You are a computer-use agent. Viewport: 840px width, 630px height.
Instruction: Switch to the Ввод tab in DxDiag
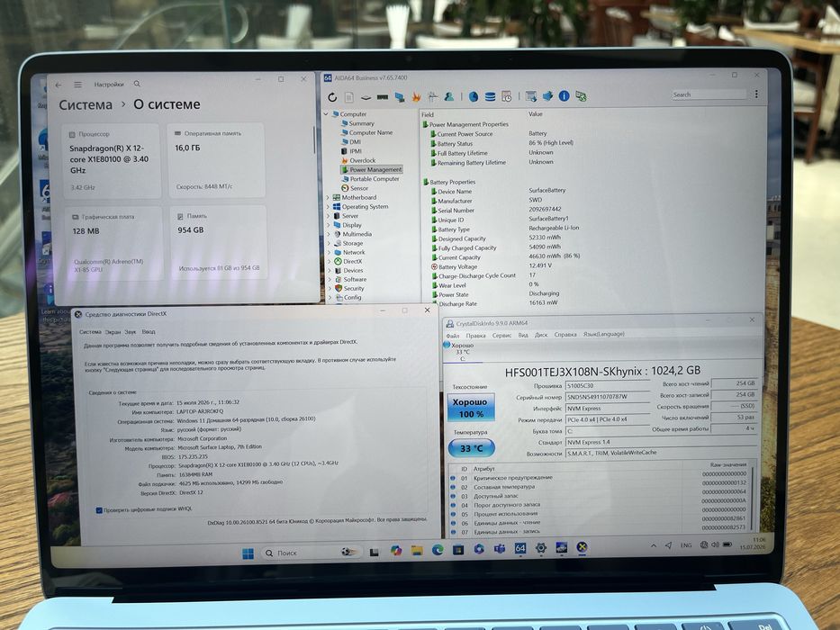coord(149,331)
